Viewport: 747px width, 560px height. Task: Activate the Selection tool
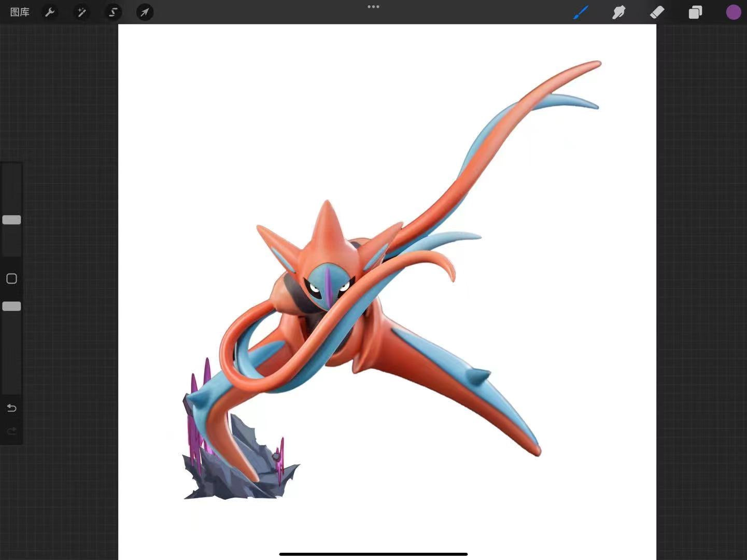(113, 12)
